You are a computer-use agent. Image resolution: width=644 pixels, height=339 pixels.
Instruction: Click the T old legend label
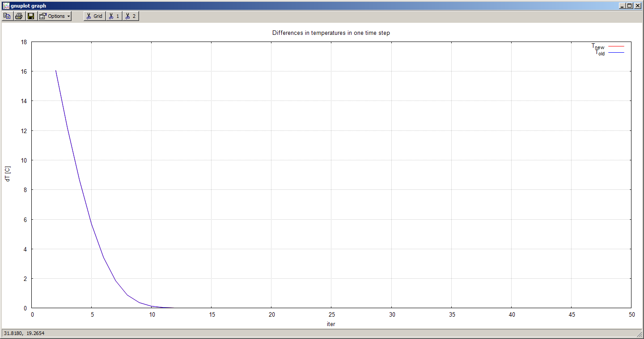[600, 53]
